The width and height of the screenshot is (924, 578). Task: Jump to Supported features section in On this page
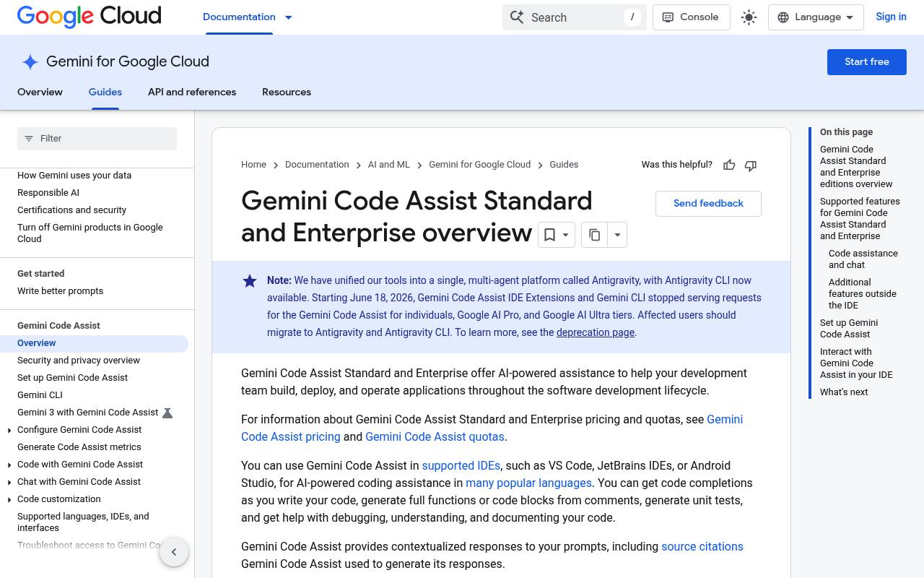click(x=860, y=219)
